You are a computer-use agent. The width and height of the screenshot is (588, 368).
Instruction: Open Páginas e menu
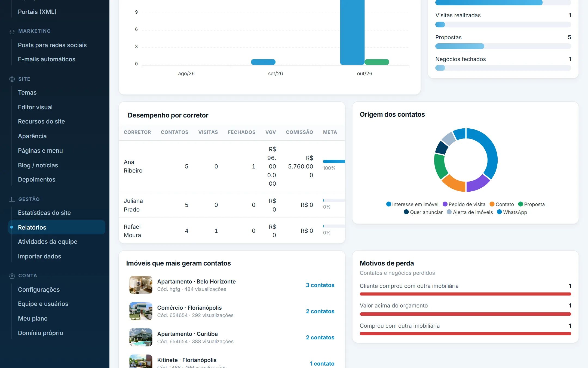coord(40,150)
